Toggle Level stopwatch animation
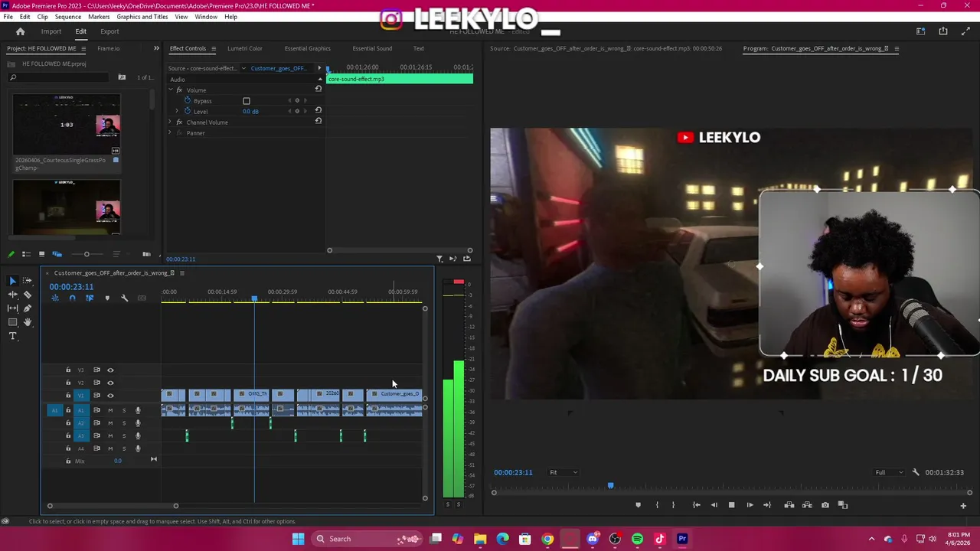This screenshot has height=551, width=980. click(188, 111)
